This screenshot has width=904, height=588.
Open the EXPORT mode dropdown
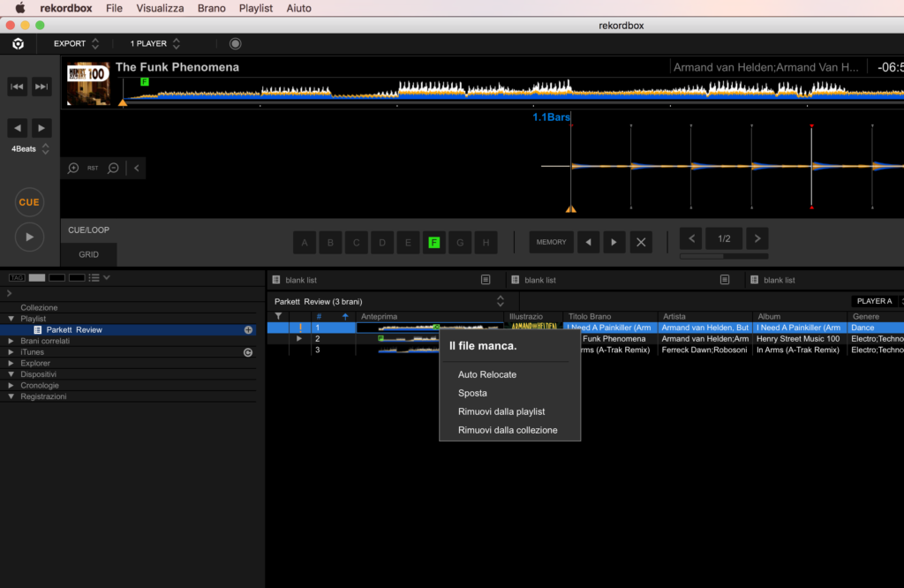77,43
